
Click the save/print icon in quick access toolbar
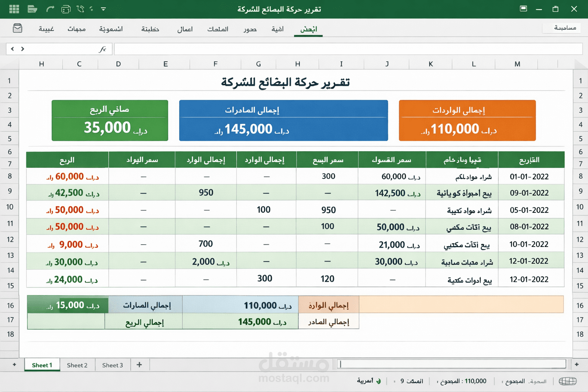click(66, 9)
